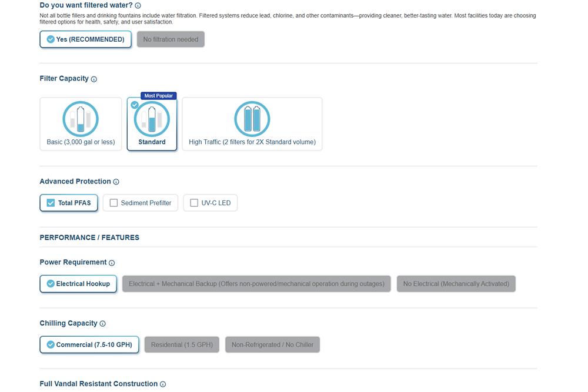588x392 pixels.
Task: Open info icon beside Chilling Capacity
Action: (103, 323)
